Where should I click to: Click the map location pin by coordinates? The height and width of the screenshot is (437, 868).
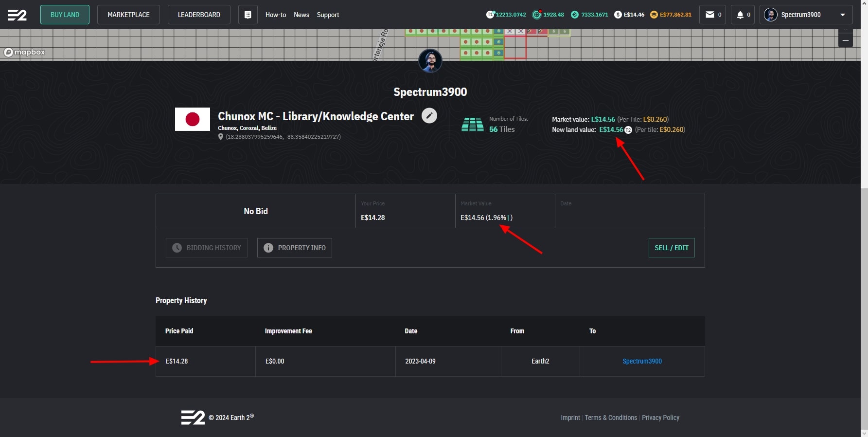[x=221, y=137]
